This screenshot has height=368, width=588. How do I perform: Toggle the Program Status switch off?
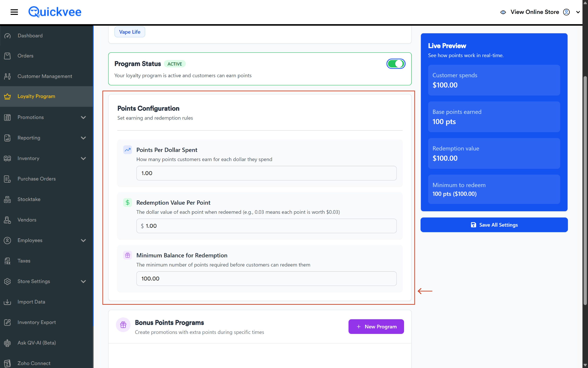pyautogui.click(x=396, y=64)
